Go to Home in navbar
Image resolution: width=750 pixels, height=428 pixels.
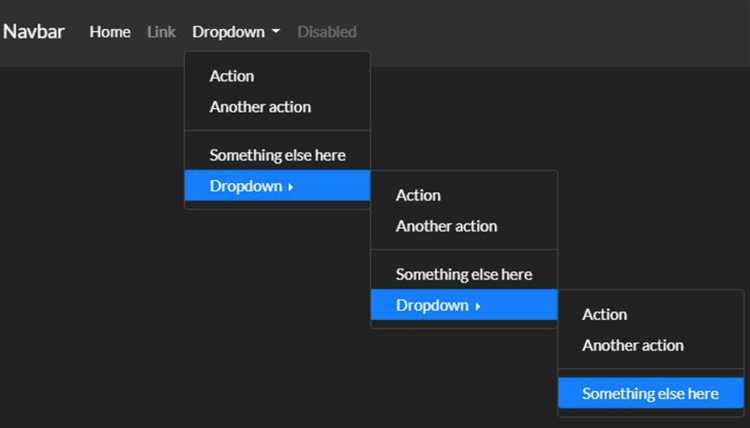pyautogui.click(x=110, y=32)
